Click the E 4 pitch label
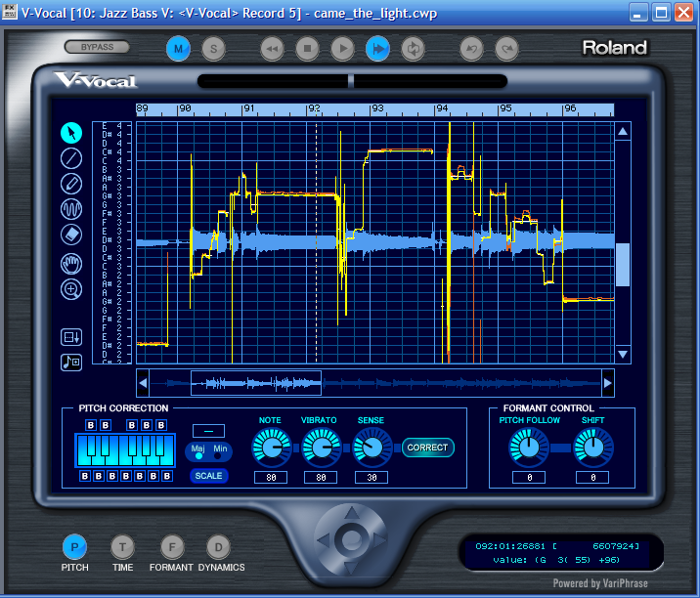This screenshot has height=598, width=700. point(111,126)
